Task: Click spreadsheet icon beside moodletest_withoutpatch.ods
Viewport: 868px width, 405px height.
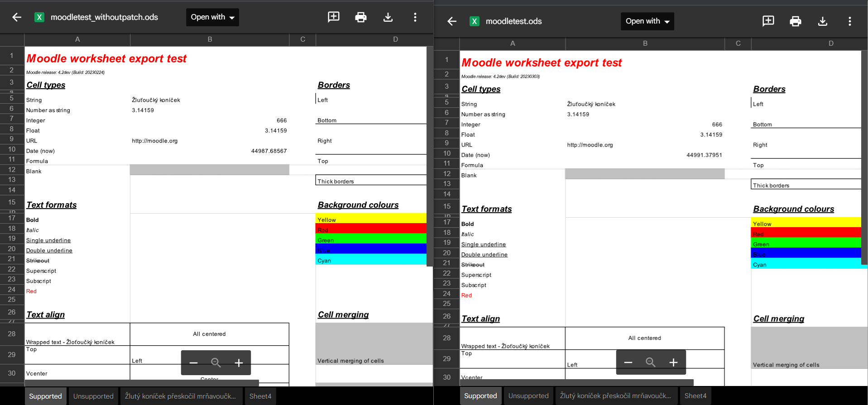Action: pyautogui.click(x=39, y=17)
